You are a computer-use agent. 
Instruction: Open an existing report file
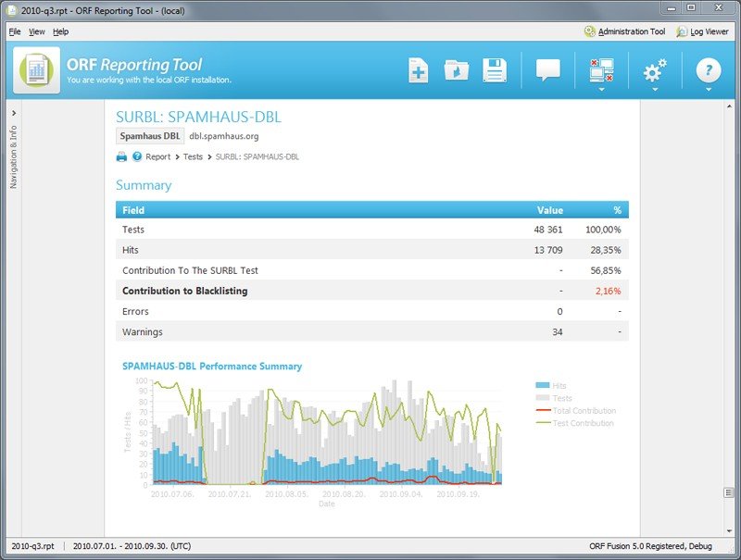point(457,69)
